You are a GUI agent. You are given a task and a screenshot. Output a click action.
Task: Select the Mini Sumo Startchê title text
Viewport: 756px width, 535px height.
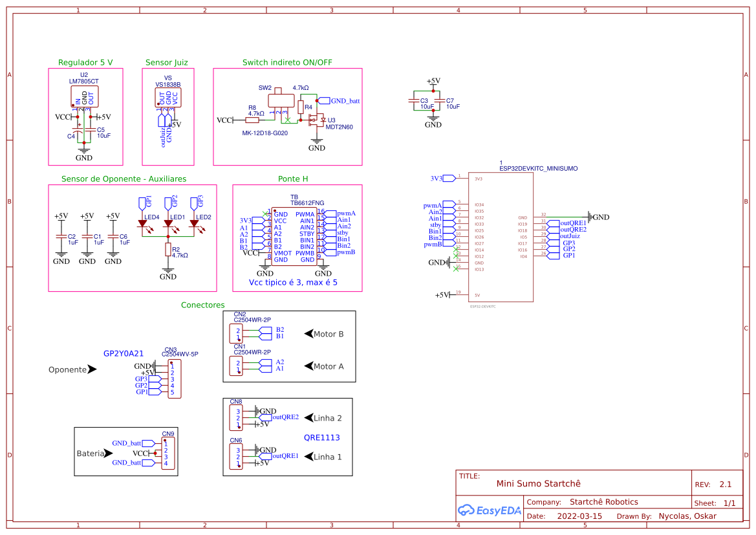(538, 483)
